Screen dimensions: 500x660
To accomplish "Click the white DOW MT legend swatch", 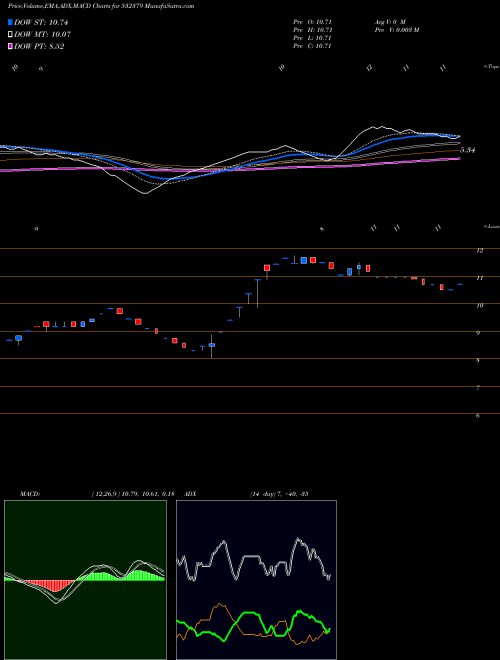I will pos(10,34).
